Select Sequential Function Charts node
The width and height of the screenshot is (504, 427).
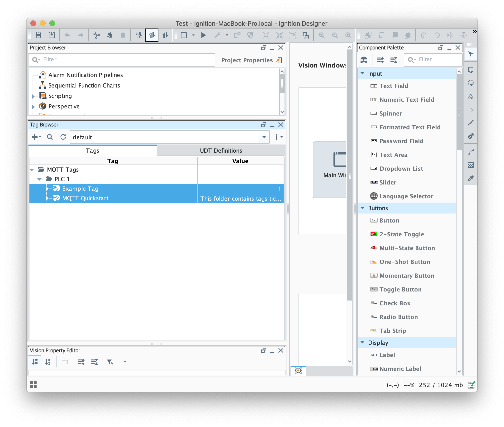84,85
